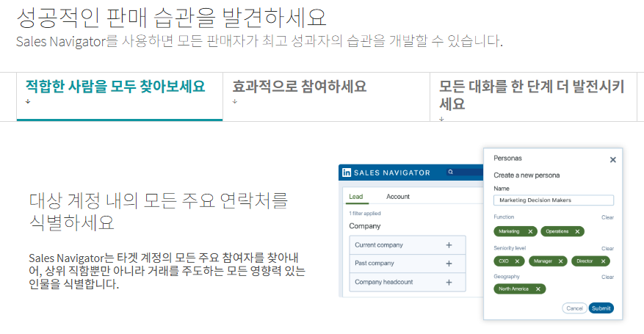Viewport: 644px width, 334px height.
Task: Expand the Past company filter plus icon
Action: pyautogui.click(x=449, y=264)
